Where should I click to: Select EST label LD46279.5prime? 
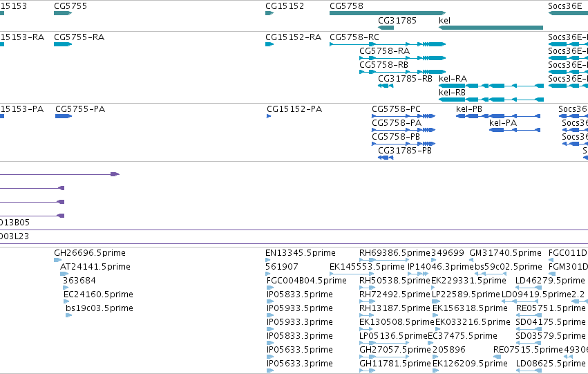[550, 281]
